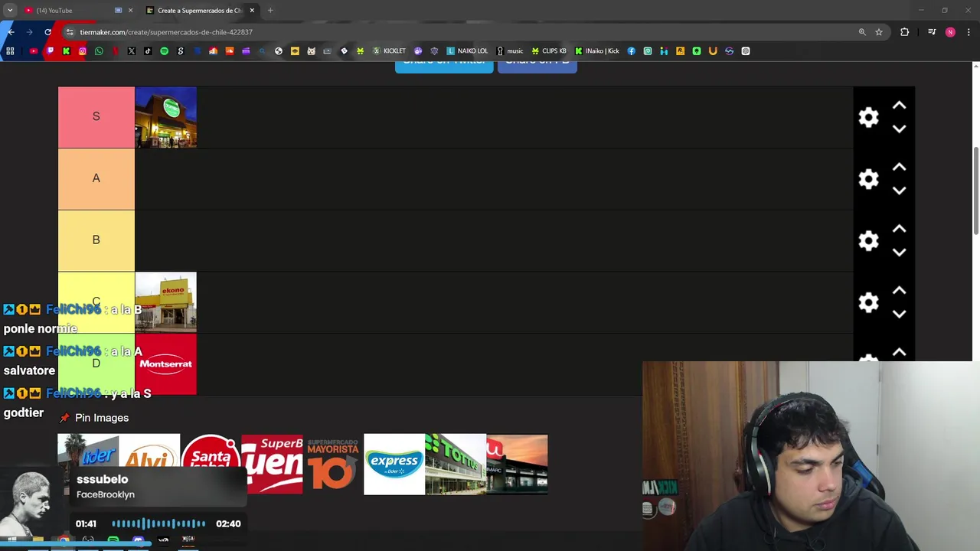Move A tier row up with arrow
Screen dimensions: 980x551
899,167
